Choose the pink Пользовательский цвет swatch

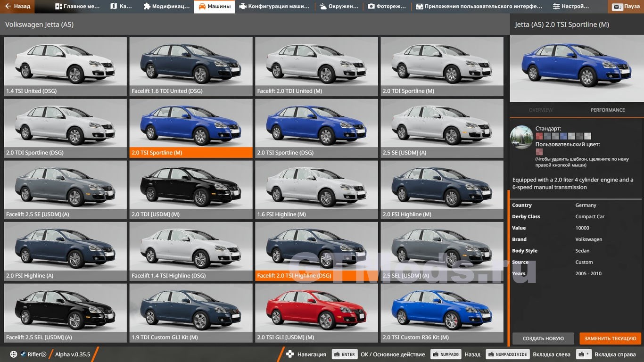(539, 152)
